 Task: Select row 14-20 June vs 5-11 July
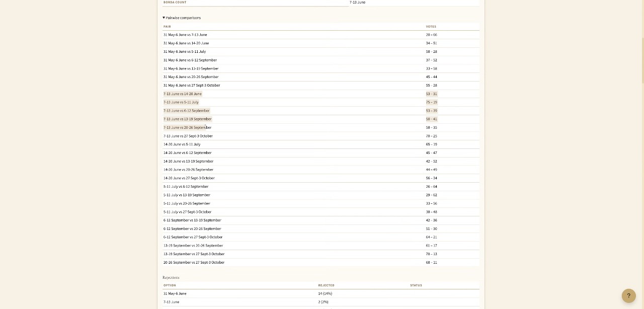tap(321, 144)
